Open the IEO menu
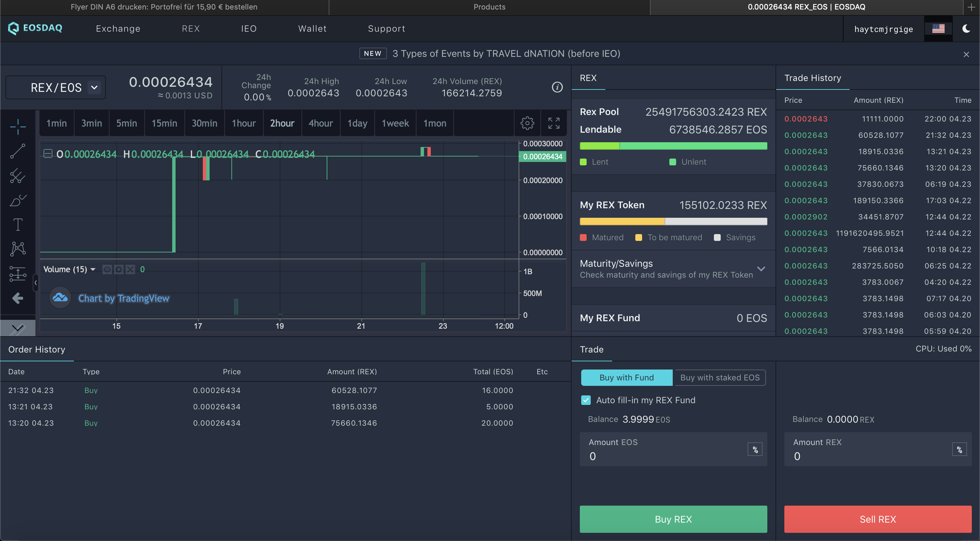The width and height of the screenshot is (980, 541). coord(249,29)
